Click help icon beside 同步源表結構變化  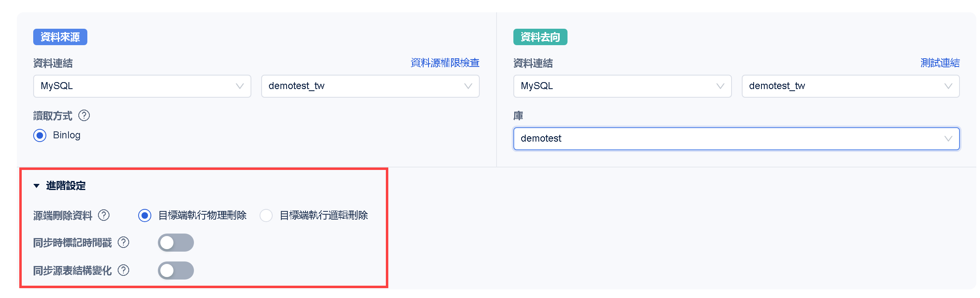coord(123,270)
